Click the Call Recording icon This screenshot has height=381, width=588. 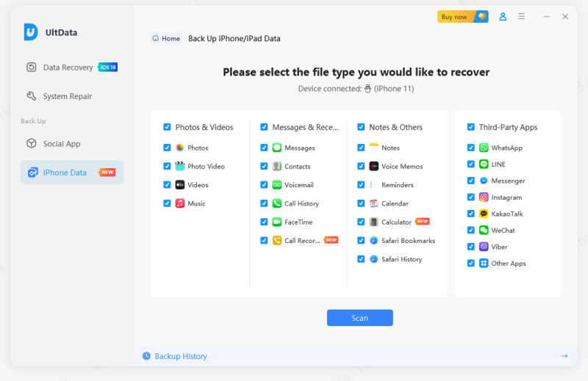click(277, 241)
